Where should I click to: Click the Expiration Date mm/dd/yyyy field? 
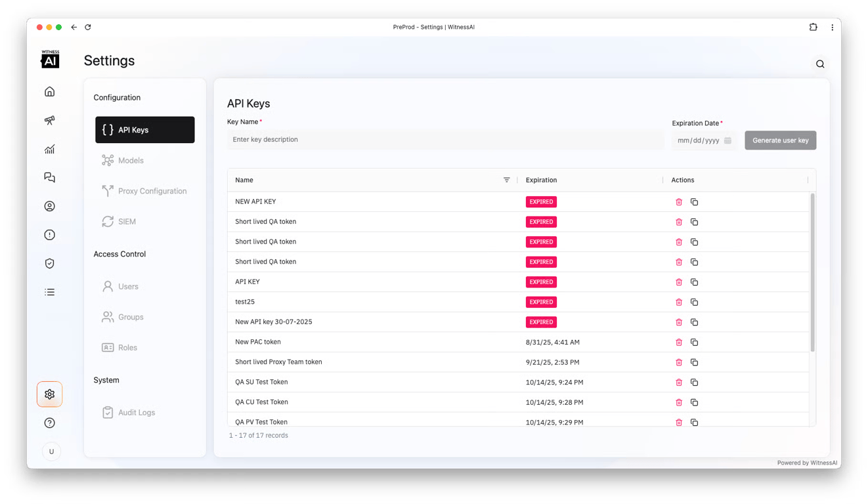[x=704, y=140]
